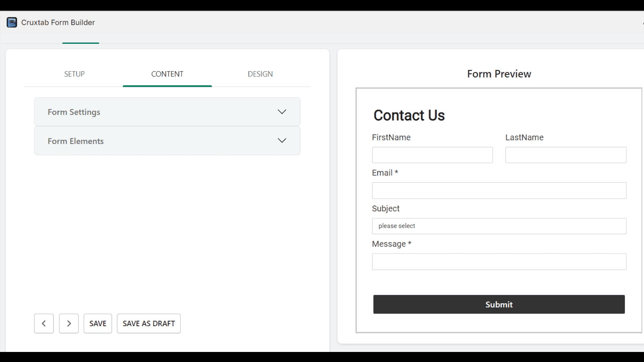Screen dimensions: 644x362
Task: Switch to the SETUP tab
Action: point(74,74)
